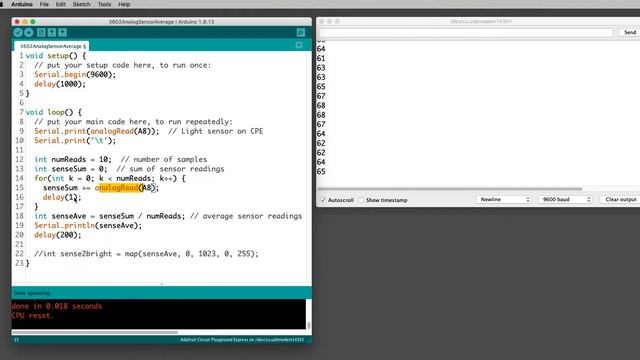Click the 'void setup()' line

click(x=56, y=56)
